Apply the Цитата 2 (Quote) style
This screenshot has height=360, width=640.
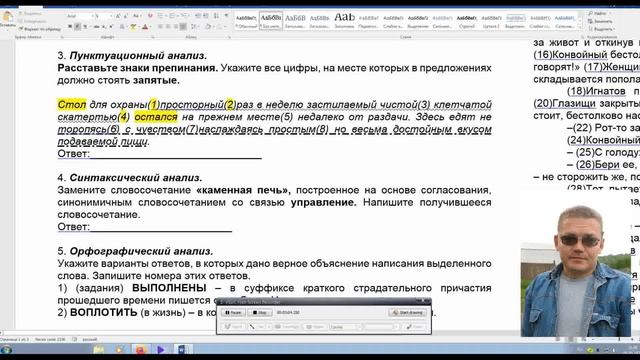click(491, 20)
